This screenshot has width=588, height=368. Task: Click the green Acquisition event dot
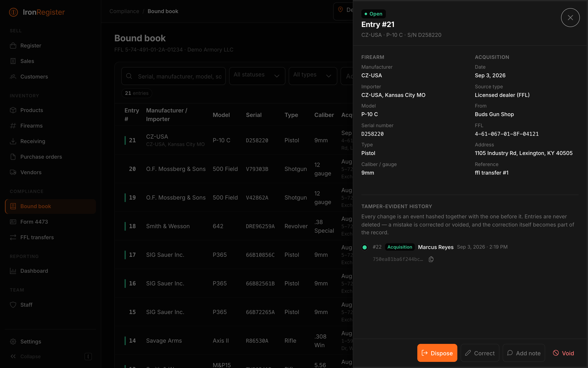(365, 247)
